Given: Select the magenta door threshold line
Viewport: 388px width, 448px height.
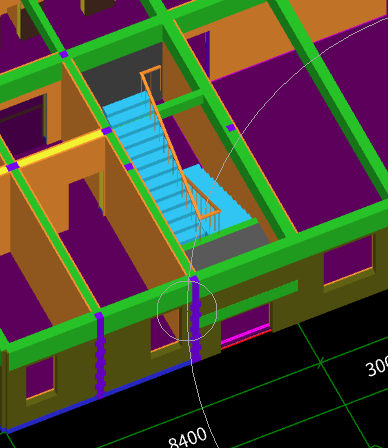Looking at the screenshot, I should click(x=246, y=336).
